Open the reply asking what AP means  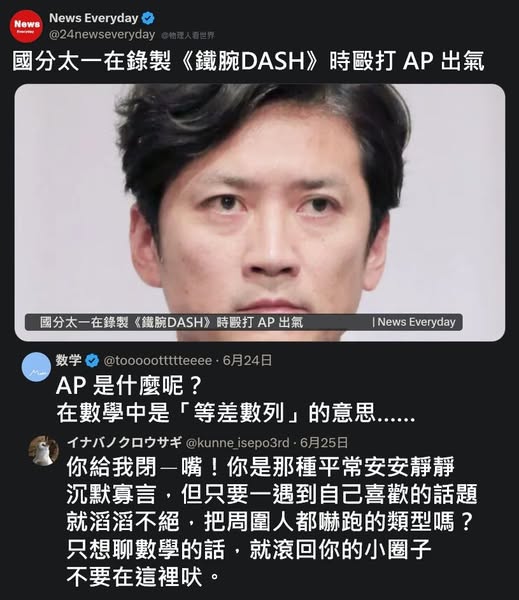pyautogui.click(x=235, y=399)
